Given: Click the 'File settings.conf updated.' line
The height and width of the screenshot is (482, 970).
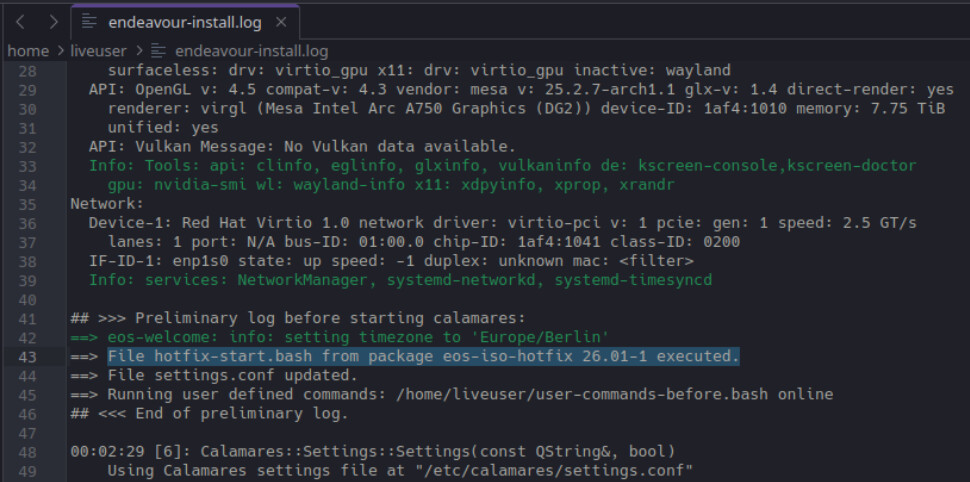Looking at the screenshot, I should tap(232, 376).
